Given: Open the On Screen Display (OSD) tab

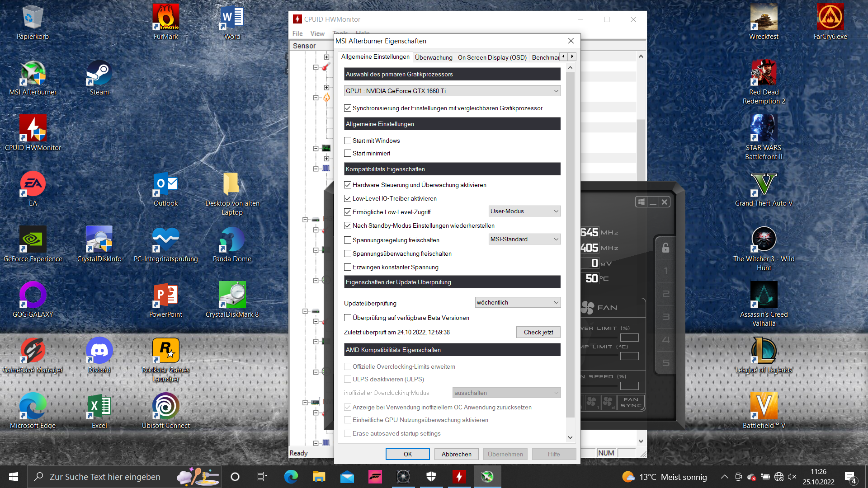Looking at the screenshot, I should 492,57.
